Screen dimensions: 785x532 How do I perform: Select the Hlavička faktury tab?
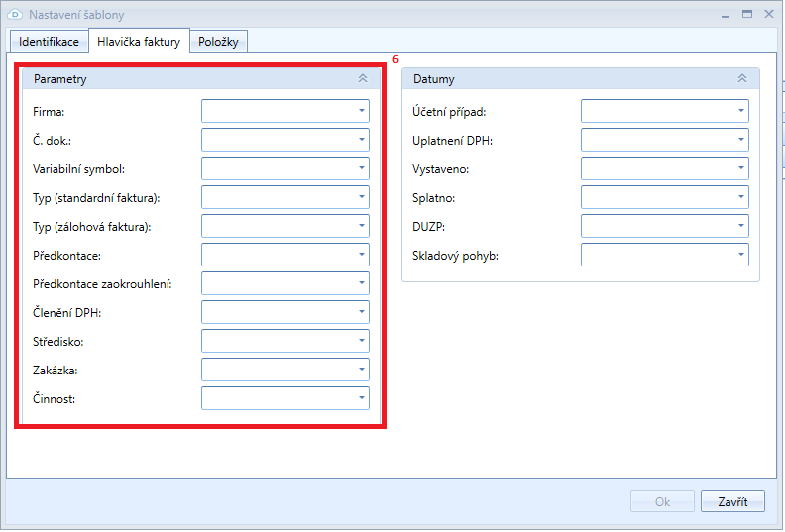pos(139,42)
